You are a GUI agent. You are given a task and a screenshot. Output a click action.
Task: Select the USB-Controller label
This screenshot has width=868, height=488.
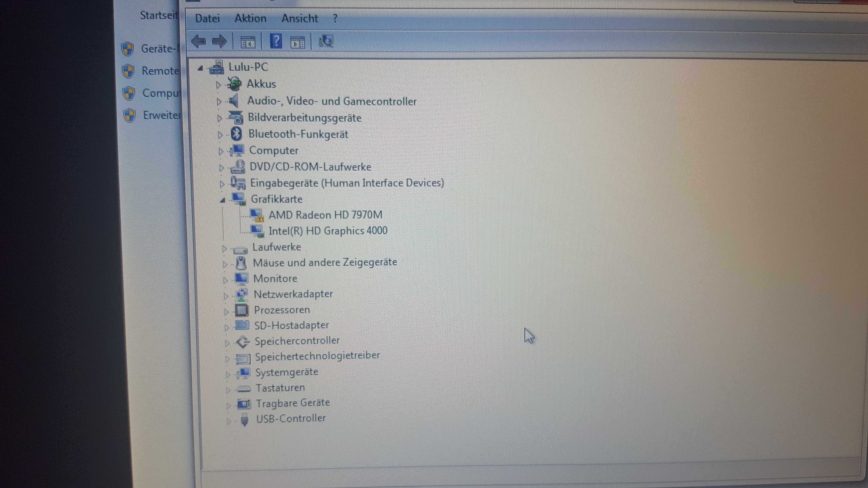point(291,418)
